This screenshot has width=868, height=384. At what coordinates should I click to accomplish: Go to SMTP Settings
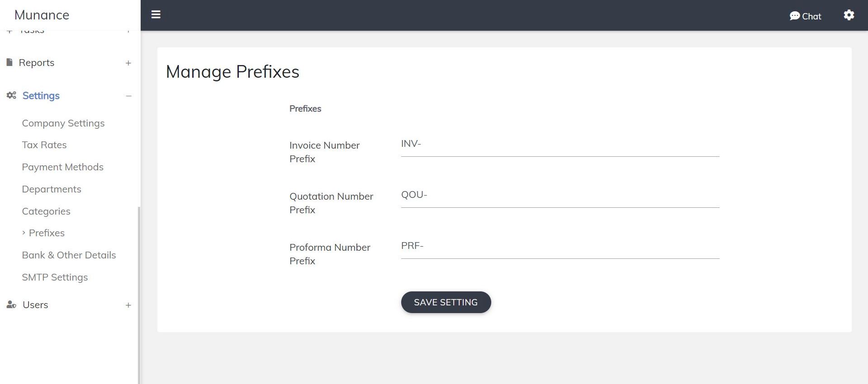(x=55, y=277)
